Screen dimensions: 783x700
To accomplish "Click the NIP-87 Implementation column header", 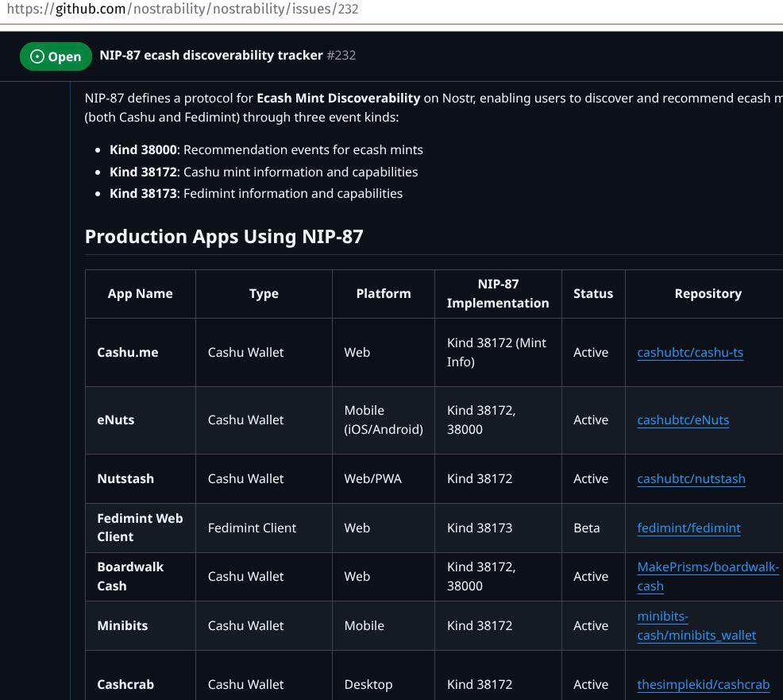I will pyautogui.click(x=498, y=294).
